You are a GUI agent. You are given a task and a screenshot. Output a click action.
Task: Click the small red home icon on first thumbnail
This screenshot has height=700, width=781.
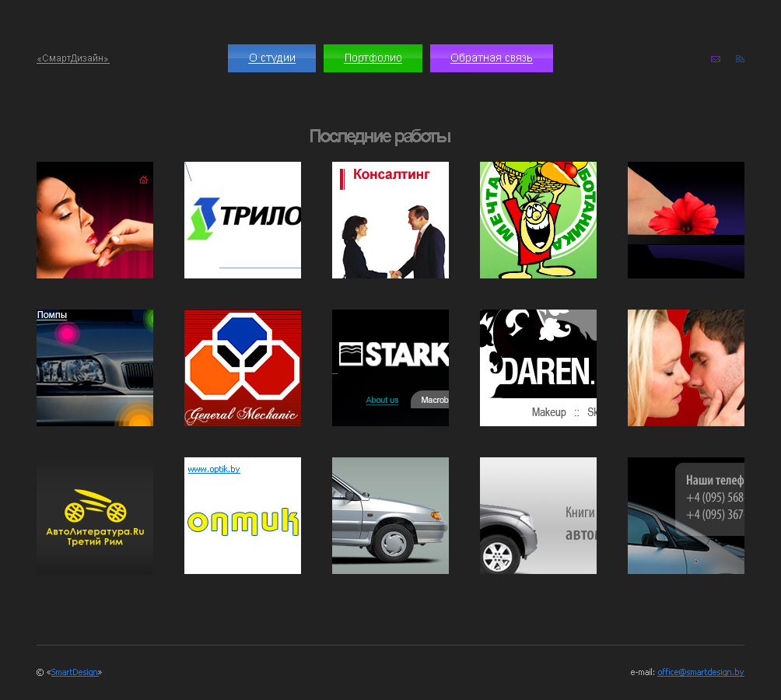pos(143,180)
